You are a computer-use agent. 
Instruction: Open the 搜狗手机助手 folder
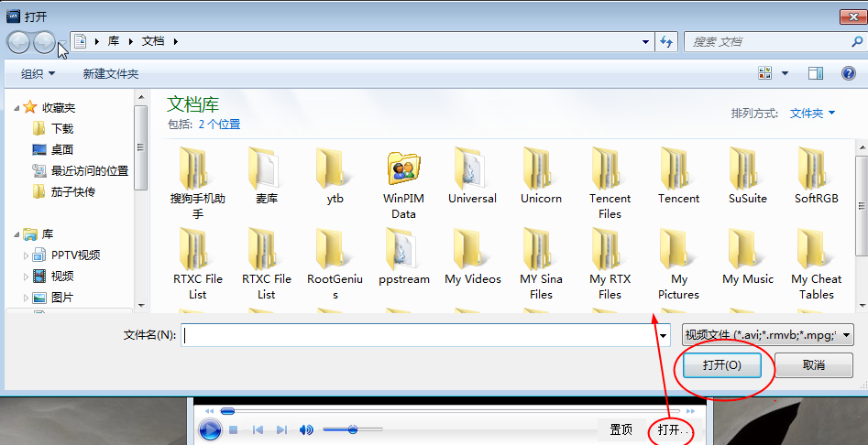coord(198,183)
